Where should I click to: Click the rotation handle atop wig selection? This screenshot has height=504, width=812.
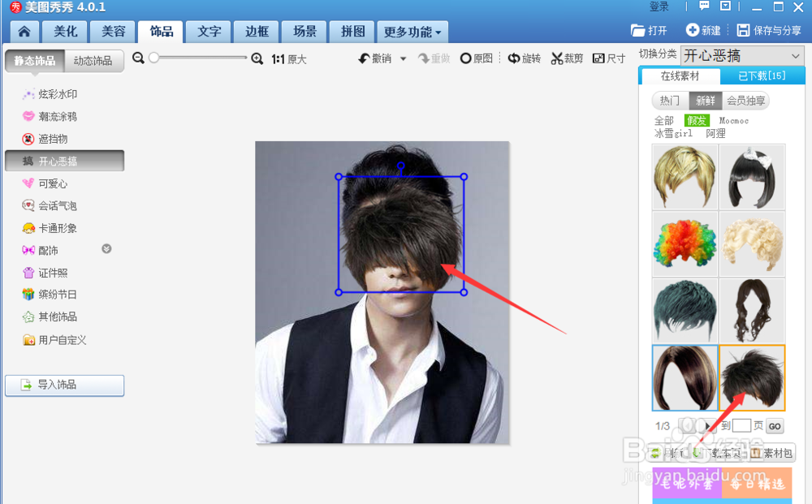(x=401, y=166)
